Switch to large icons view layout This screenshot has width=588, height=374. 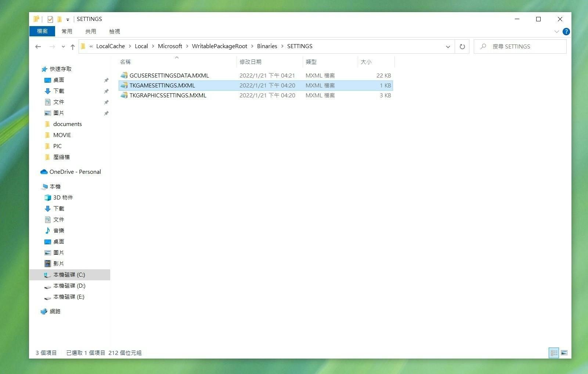564,353
